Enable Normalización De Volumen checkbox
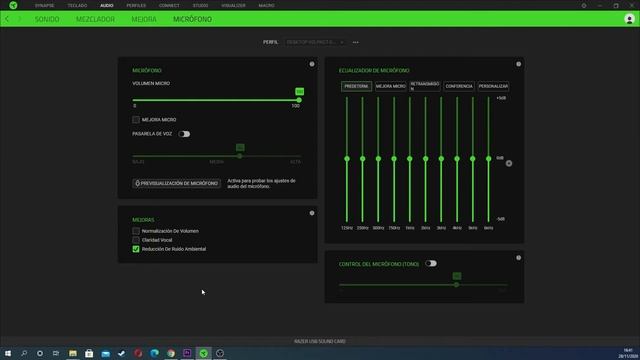 coord(136,231)
